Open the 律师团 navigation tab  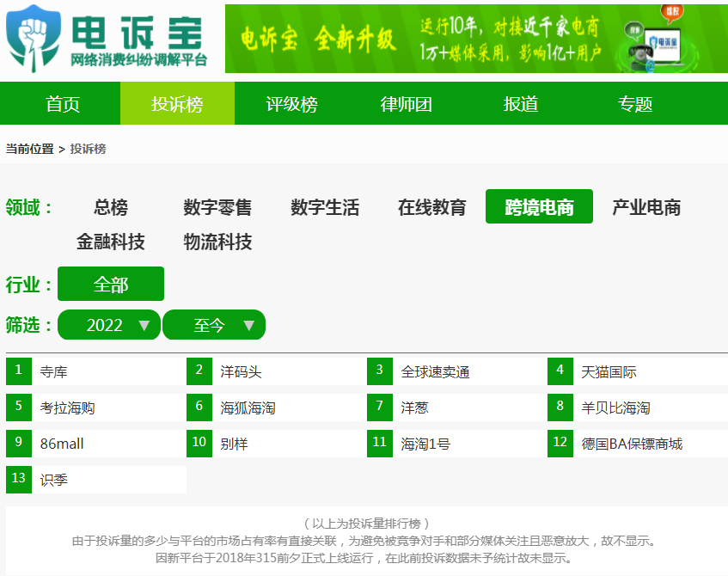(407, 103)
